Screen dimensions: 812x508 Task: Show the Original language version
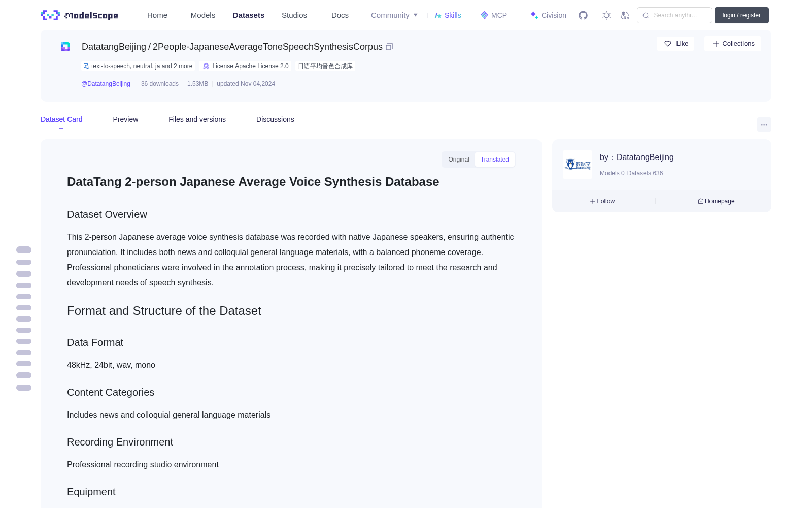tap(459, 160)
